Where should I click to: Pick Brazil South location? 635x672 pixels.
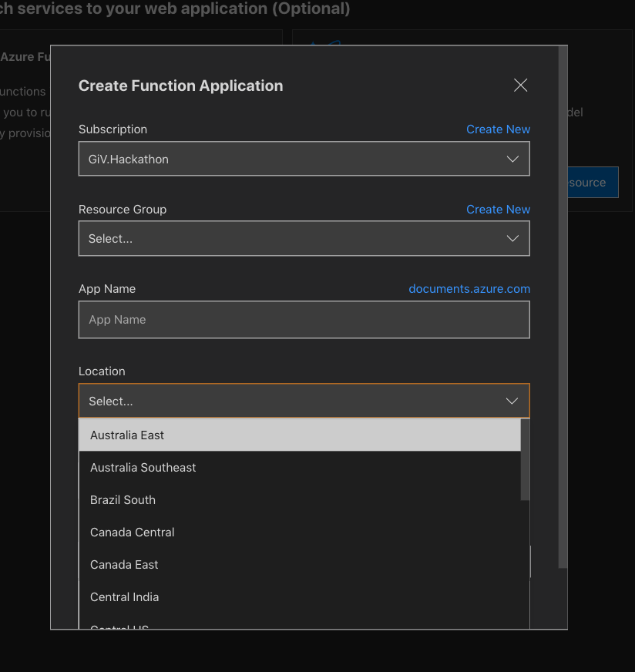click(301, 499)
